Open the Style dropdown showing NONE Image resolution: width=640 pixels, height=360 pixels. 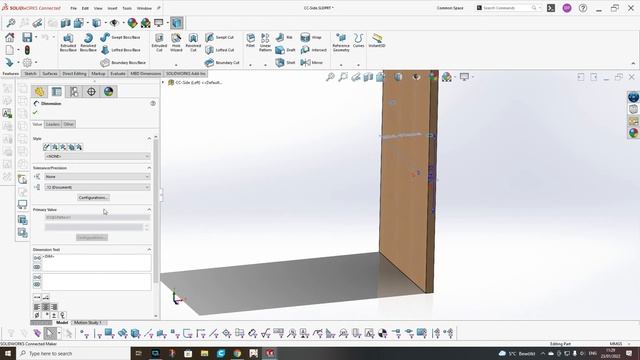click(x=97, y=156)
